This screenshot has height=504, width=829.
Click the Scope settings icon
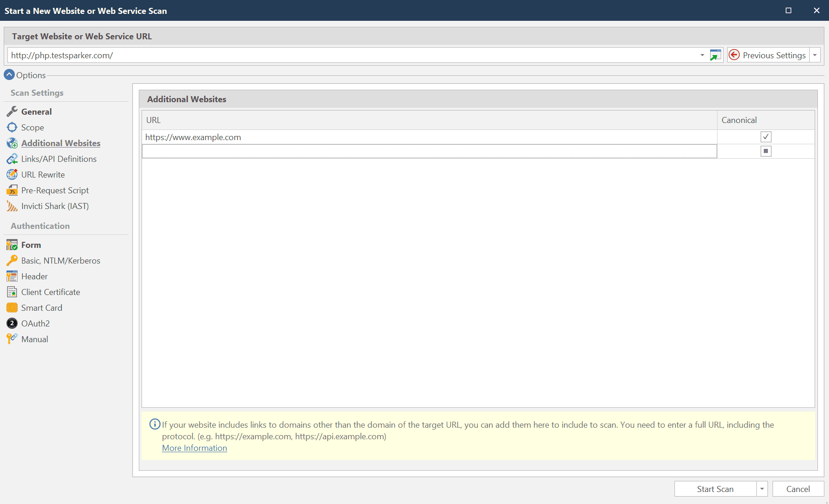(x=12, y=127)
